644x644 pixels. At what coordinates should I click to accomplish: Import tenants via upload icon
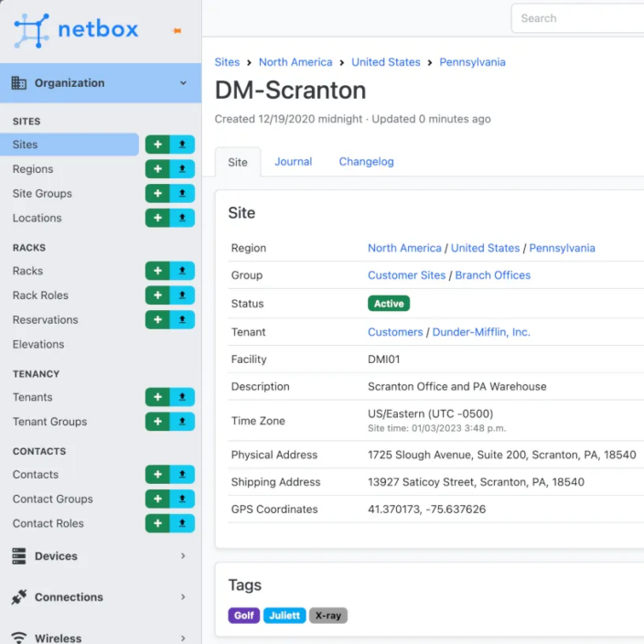click(182, 397)
